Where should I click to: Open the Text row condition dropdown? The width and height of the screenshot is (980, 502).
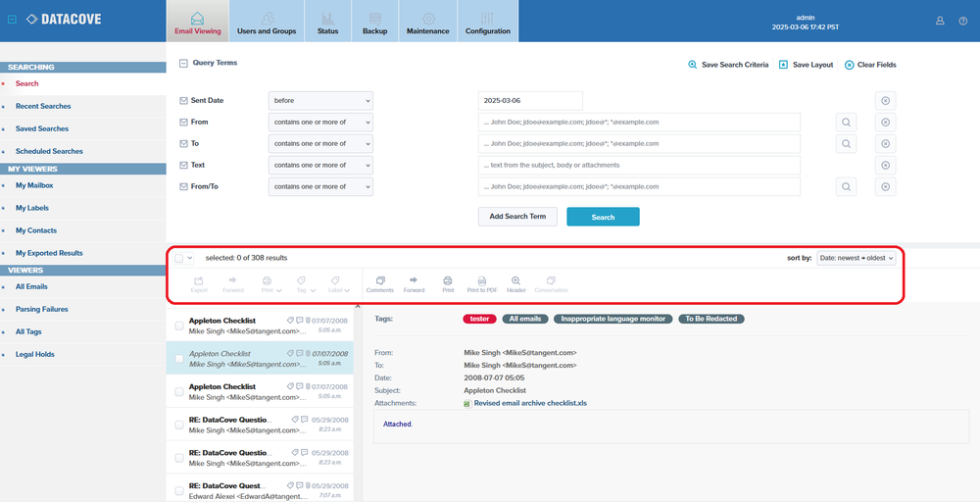[320, 165]
